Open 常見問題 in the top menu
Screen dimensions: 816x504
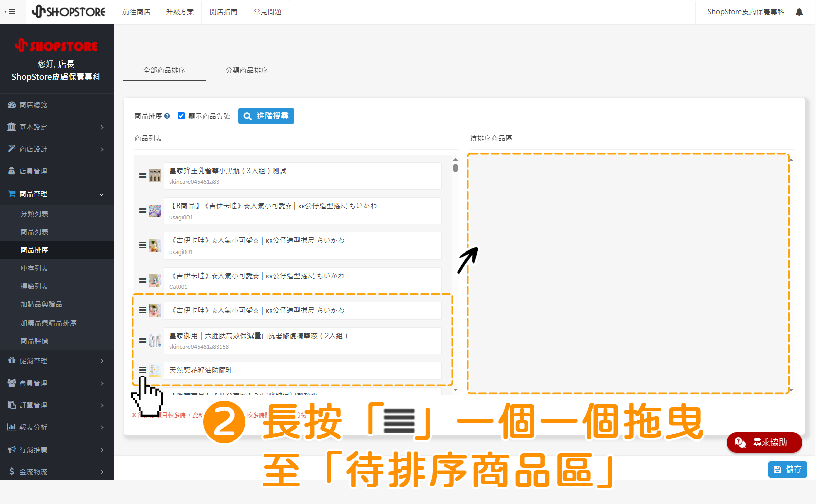pos(268,12)
